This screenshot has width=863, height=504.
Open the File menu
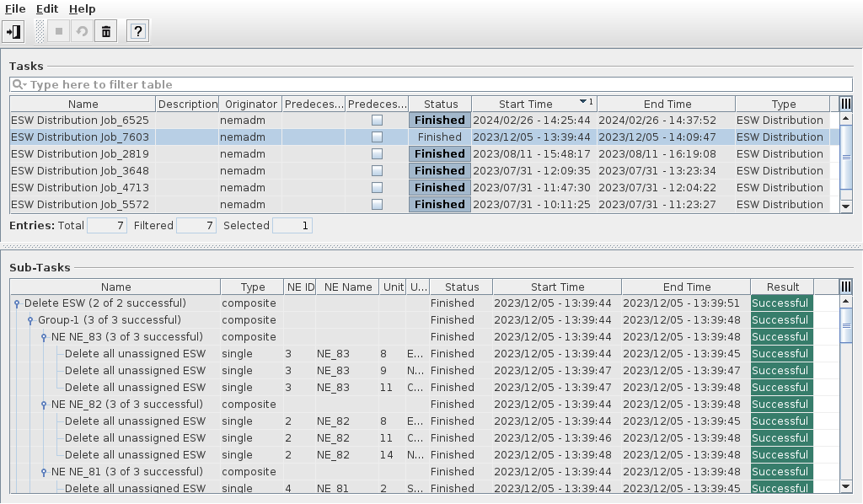point(15,8)
